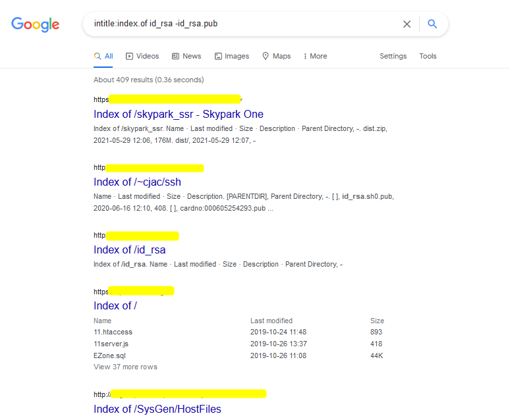The image size is (510, 420).
Task: Click the URL above skypark_ssr result
Action: click(168, 99)
